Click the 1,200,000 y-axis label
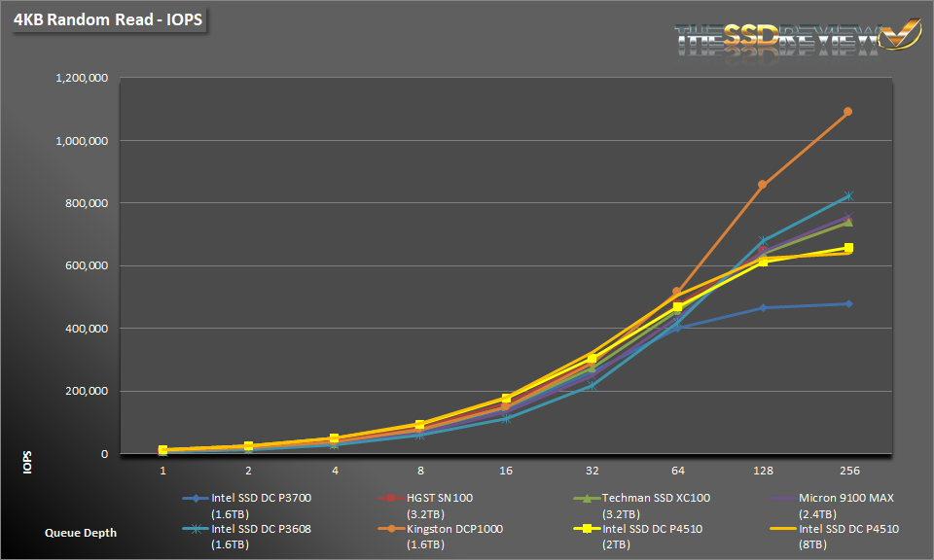The image size is (934, 560). pos(81,78)
